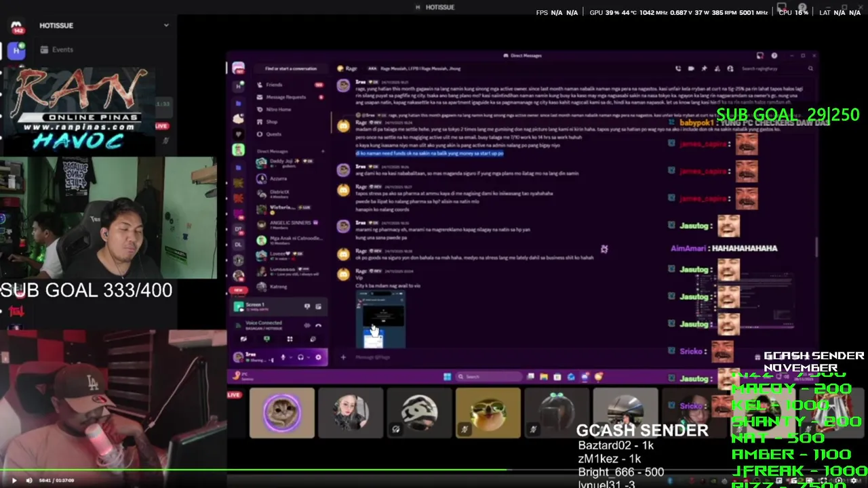Show user profile panel icon
Viewport: 868px width, 488px height.
(x=730, y=68)
